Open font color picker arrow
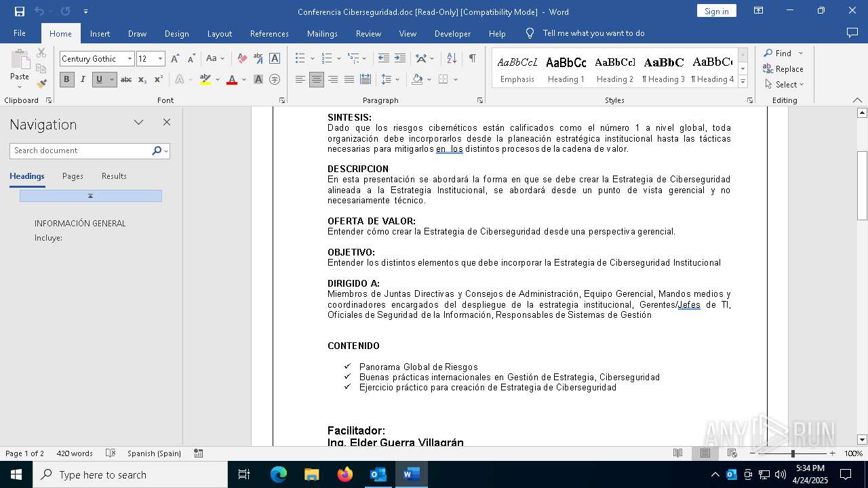Image resolution: width=868 pixels, height=488 pixels. pyautogui.click(x=244, y=80)
